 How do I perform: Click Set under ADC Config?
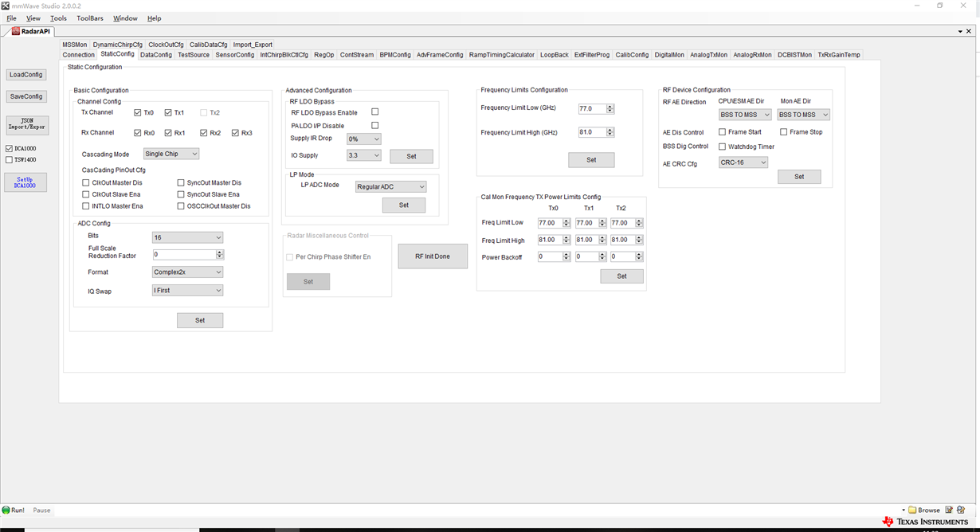point(200,320)
